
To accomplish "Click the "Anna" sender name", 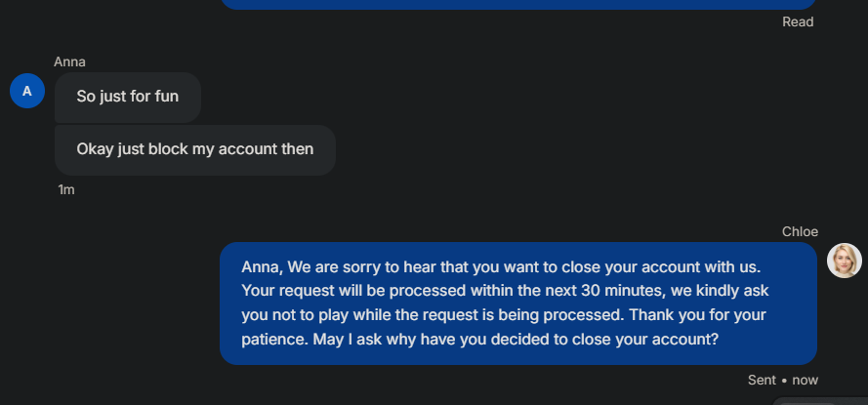I will coord(69,61).
